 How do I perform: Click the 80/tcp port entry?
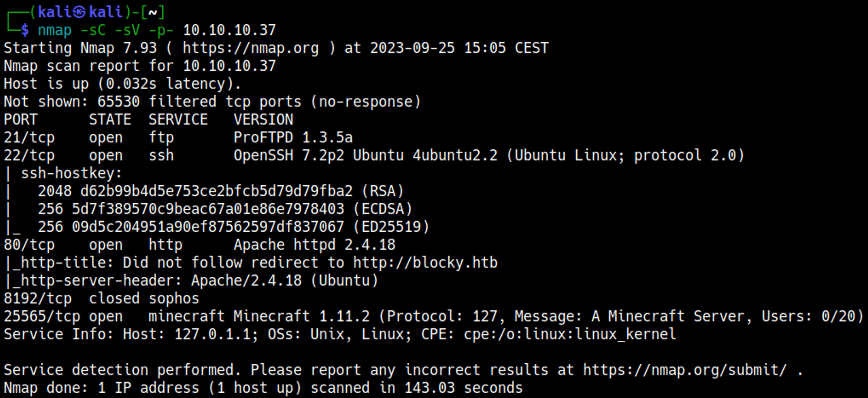pos(29,245)
